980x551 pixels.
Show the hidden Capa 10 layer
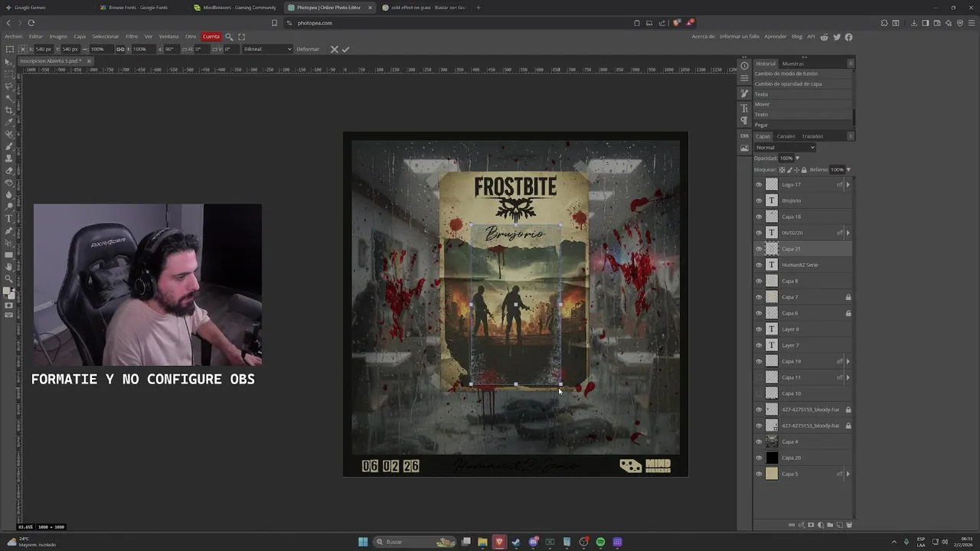(759, 393)
